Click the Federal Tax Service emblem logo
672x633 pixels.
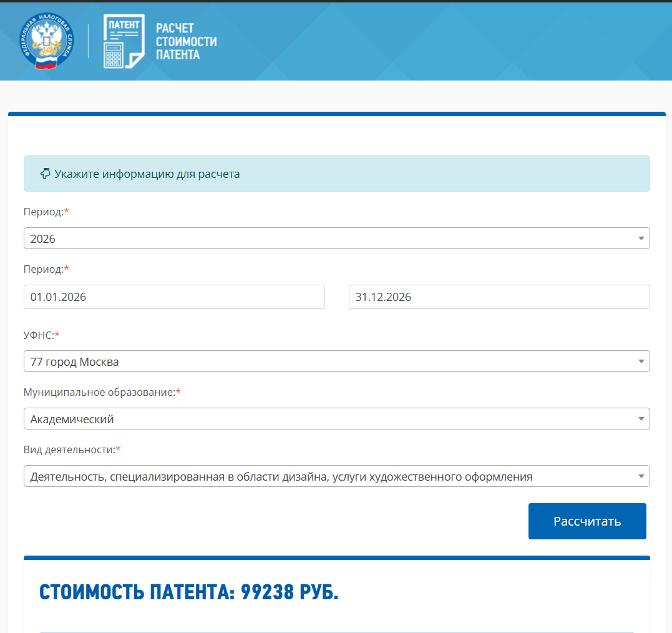47,41
